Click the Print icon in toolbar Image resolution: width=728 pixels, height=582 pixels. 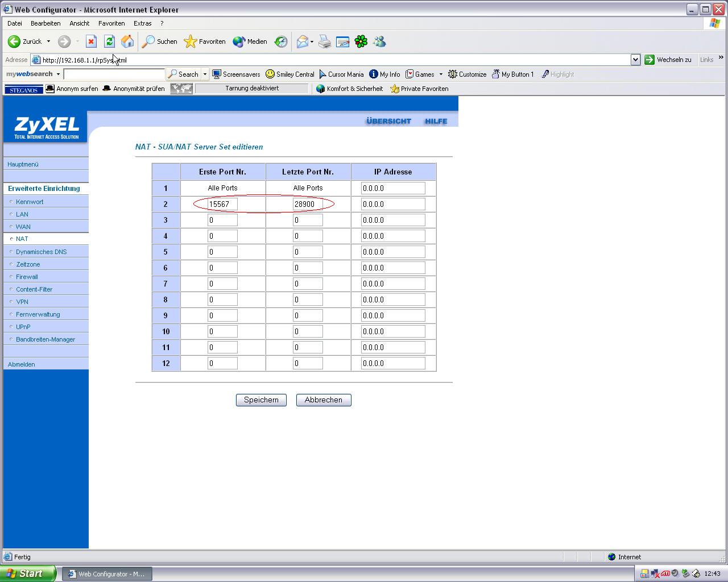(x=324, y=41)
